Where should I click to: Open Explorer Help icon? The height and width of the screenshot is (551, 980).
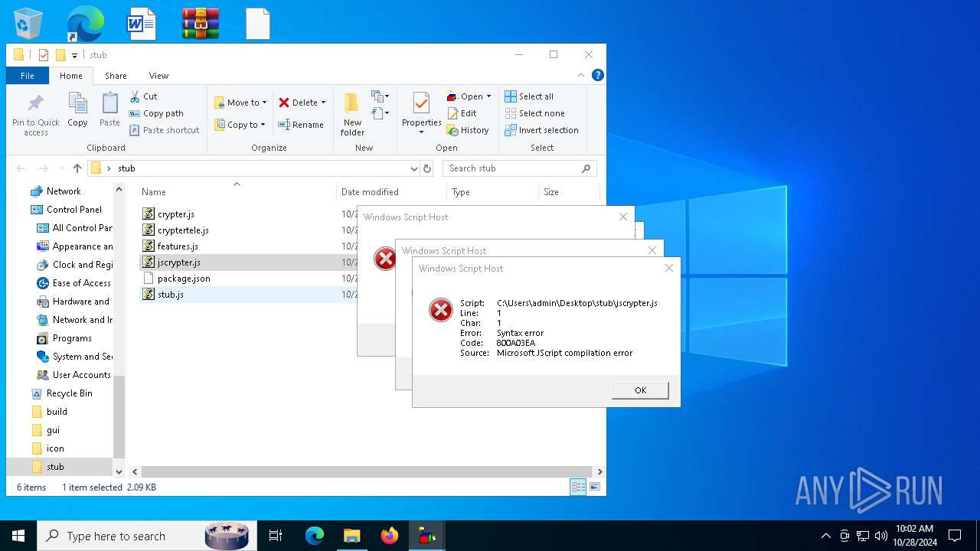coord(598,75)
